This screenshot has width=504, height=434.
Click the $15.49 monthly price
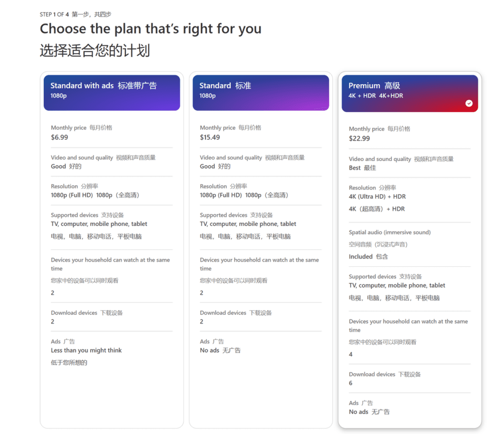(x=210, y=137)
